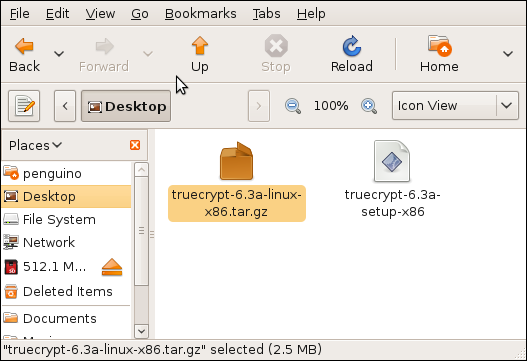Open Network in the sidebar
This screenshot has height=361, width=527.
66,242
